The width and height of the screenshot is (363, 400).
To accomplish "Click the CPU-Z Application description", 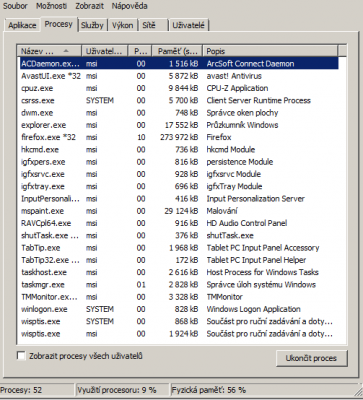I will click(237, 88).
